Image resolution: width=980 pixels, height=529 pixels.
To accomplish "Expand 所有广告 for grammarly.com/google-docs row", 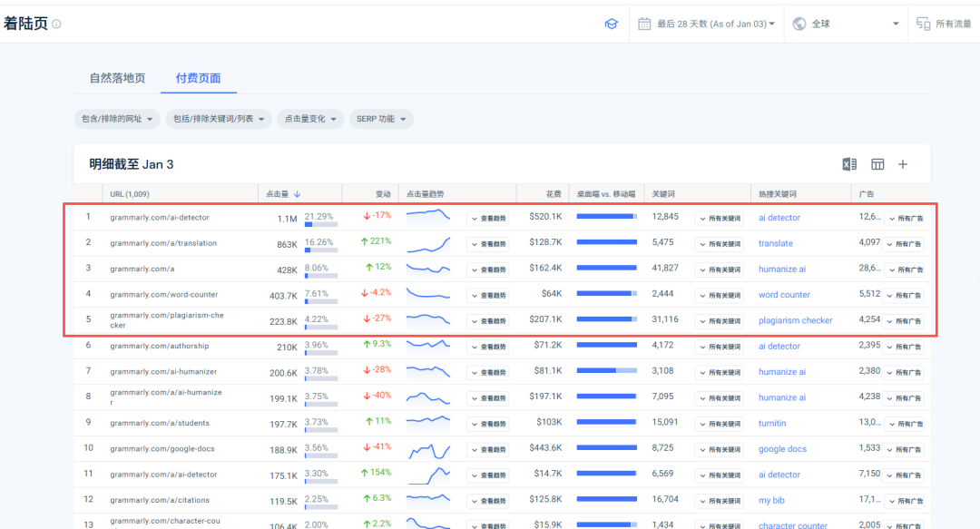I will [x=904, y=449].
